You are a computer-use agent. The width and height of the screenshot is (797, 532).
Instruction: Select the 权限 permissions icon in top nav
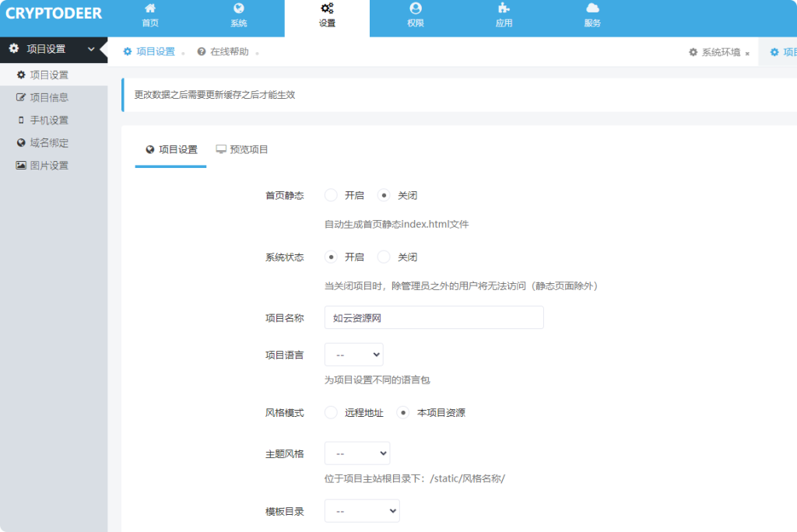pos(416,11)
